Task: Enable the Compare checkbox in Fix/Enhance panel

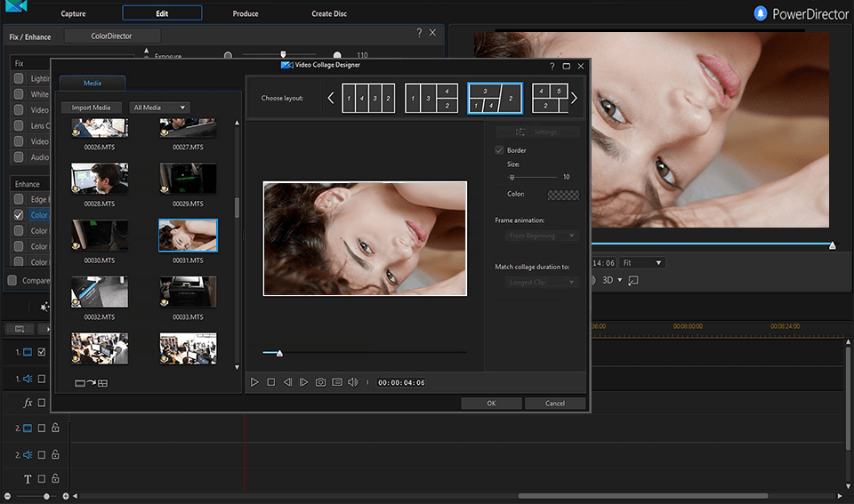Action: tap(12, 280)
